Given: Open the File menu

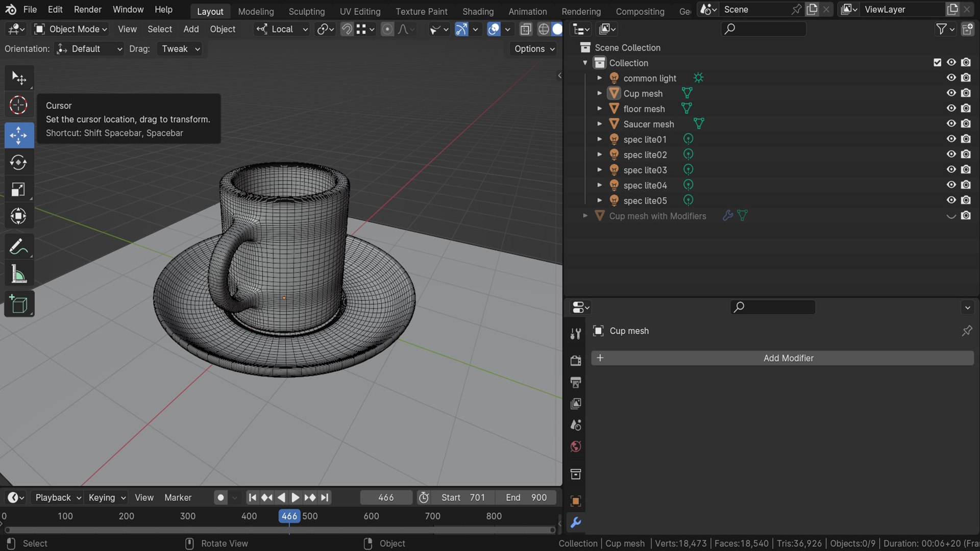Looking at the screenshot, I should (x=30, y=9).
